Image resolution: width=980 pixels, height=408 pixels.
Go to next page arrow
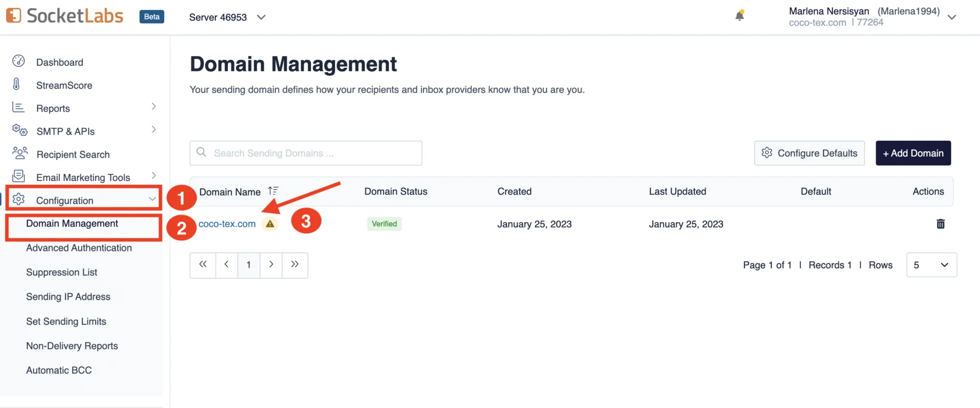pyautogui.click(x=271, y=264)
